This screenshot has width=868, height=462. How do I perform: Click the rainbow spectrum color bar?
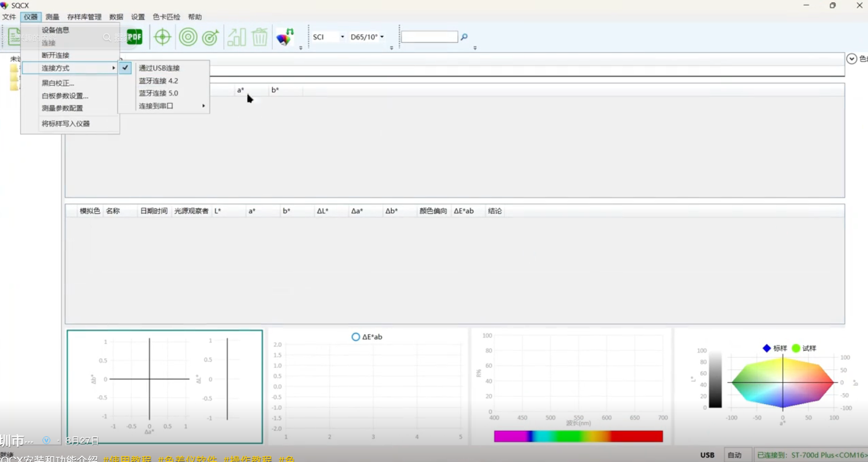point(578,436)
